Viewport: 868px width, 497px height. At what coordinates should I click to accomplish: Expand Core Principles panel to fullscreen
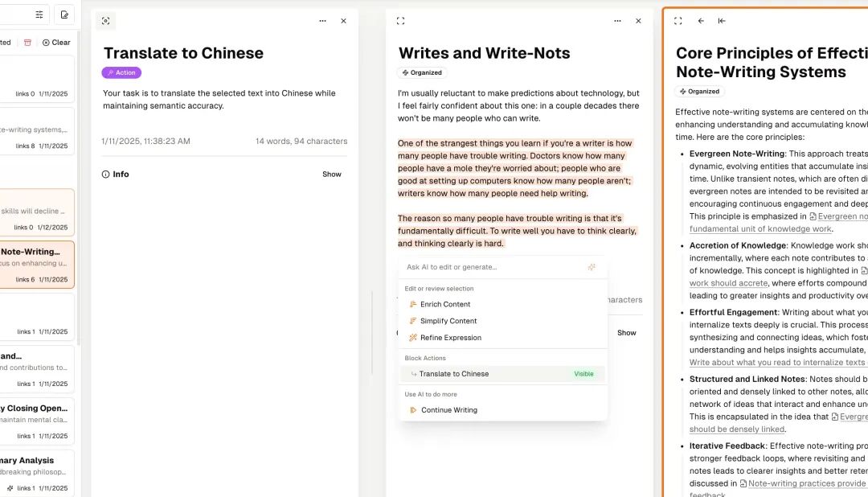click(x=678, y=21)
